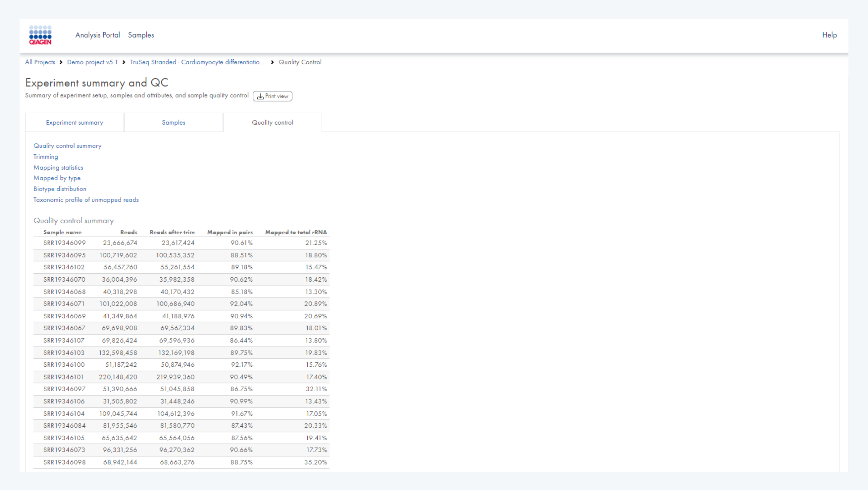Open Demo project v5.1 breadcrumb
868x490 pixels.
point(92,62)
